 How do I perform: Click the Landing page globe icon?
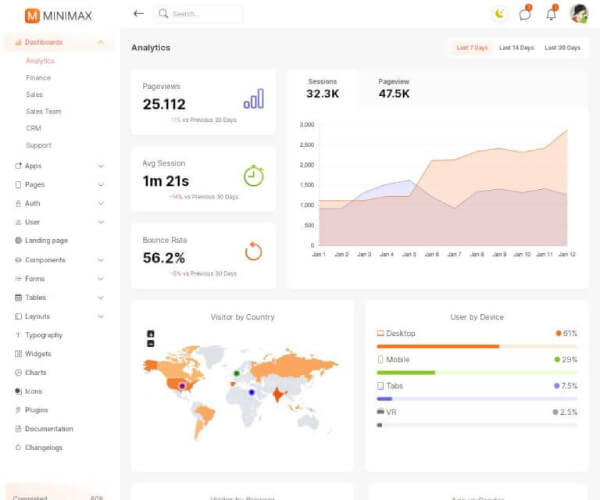pos(18,241)
